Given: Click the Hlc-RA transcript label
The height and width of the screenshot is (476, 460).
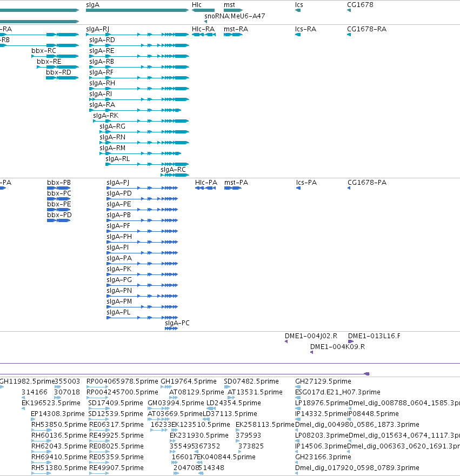Looking at the screenshot, I should (x=203, y=29).
